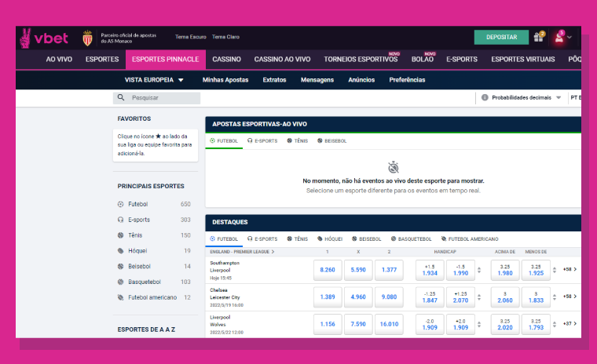The image size is (597, 364).
Task: Open Preferências link
Action: coord(407,80)
